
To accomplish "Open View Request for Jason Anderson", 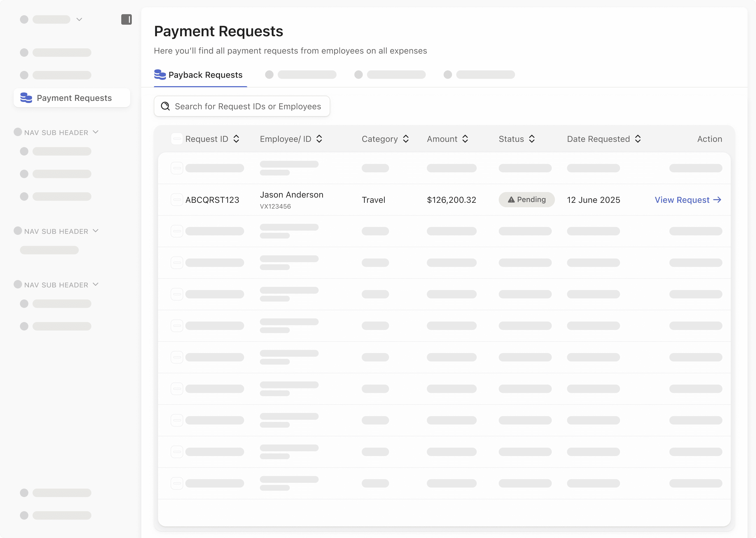I will pos(687,200).
